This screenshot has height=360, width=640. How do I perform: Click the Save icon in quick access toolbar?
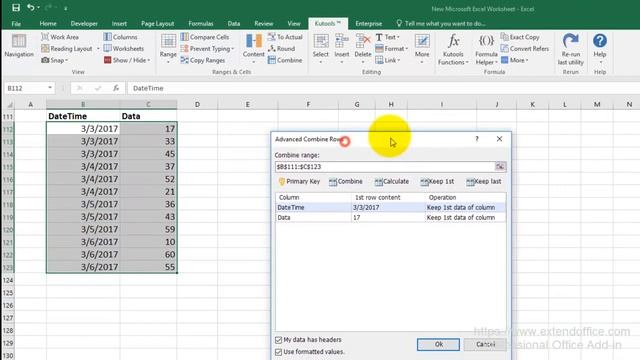[x=16, y=7]
